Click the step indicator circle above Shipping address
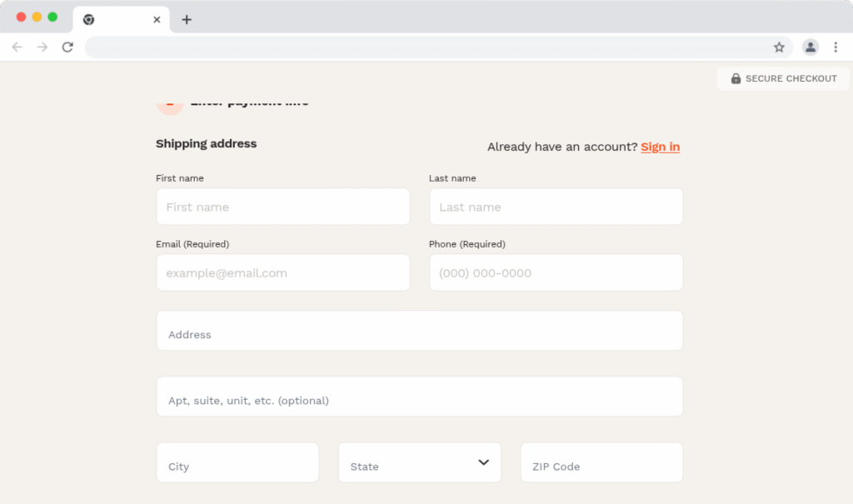Image resolution: width=853 pixels, height=504 pixels. pos(170,102)
